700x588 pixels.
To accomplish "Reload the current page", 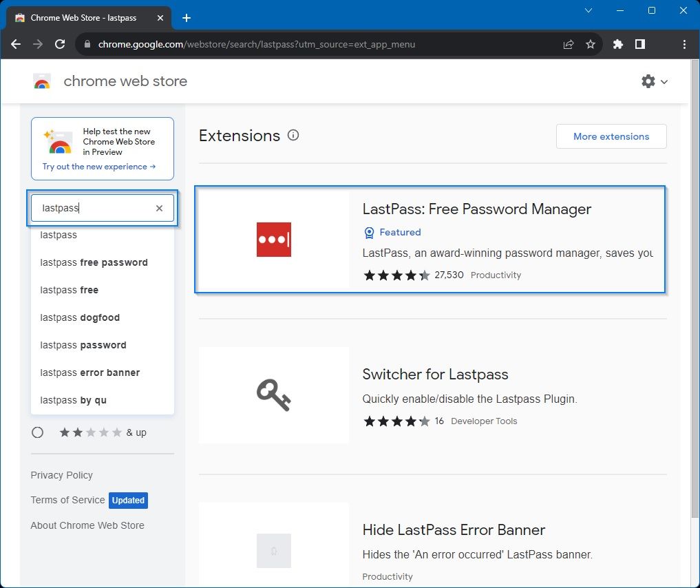I will click(x=60, y=44).
